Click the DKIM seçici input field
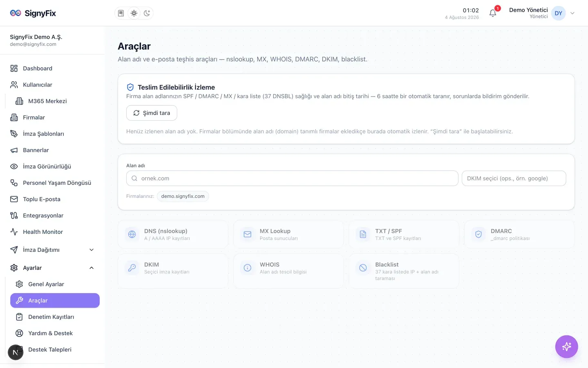Screen dimensions: 588x368 point(514,178)
